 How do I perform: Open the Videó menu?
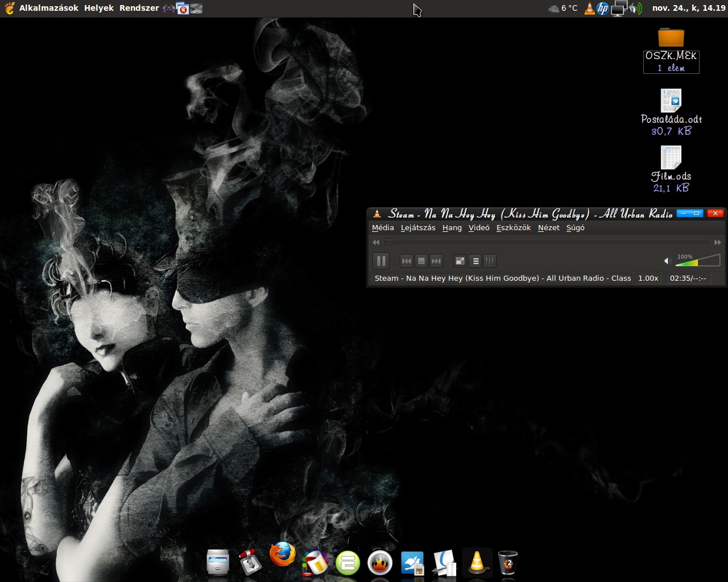[x=479, y=227]
